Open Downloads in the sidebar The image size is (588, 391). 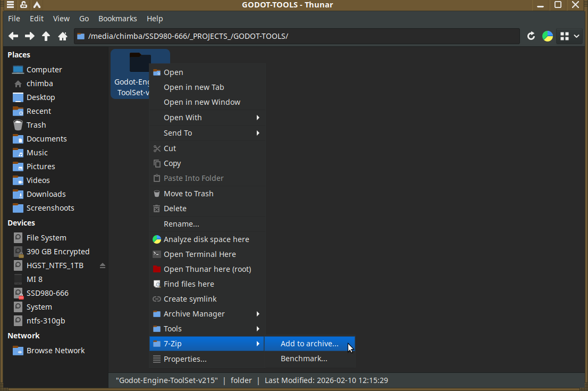(x=56, y=194)
